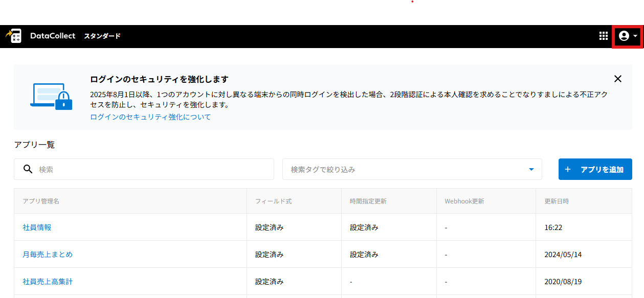This screenshot has width=644, height=298.
Task: Click the アプリ一覧 heading
Action: (34, 145)
